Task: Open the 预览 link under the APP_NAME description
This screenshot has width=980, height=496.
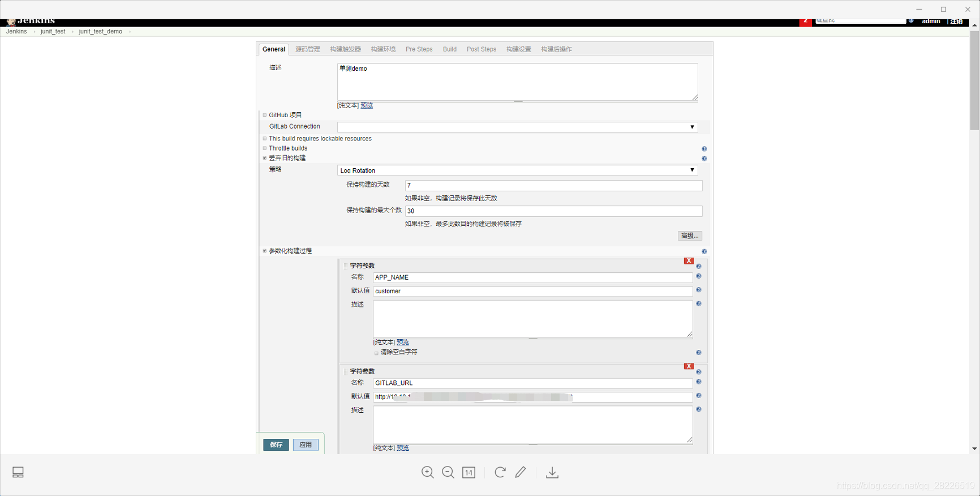Action: point(403,342)
